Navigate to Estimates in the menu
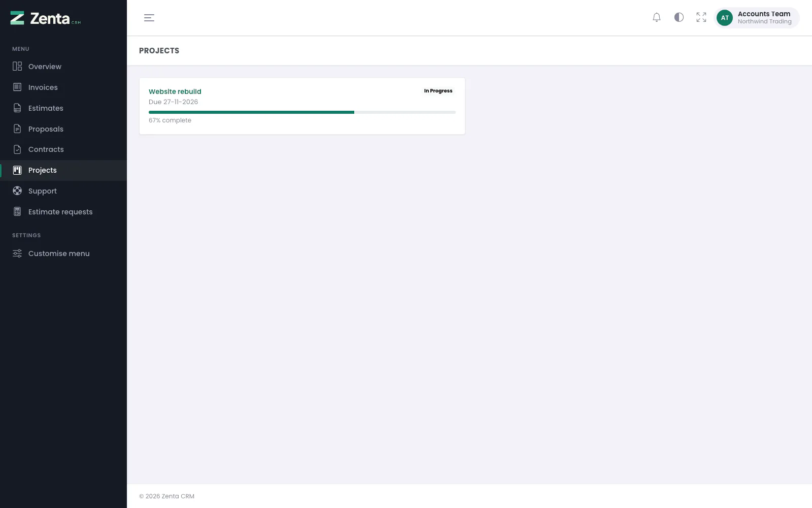 63,108
